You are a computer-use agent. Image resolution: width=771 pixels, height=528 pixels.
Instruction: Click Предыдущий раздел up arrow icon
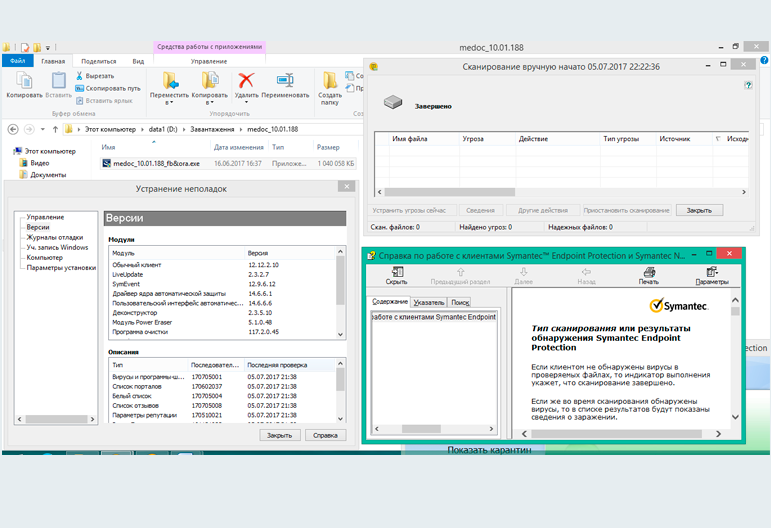(x=460, y=272)
